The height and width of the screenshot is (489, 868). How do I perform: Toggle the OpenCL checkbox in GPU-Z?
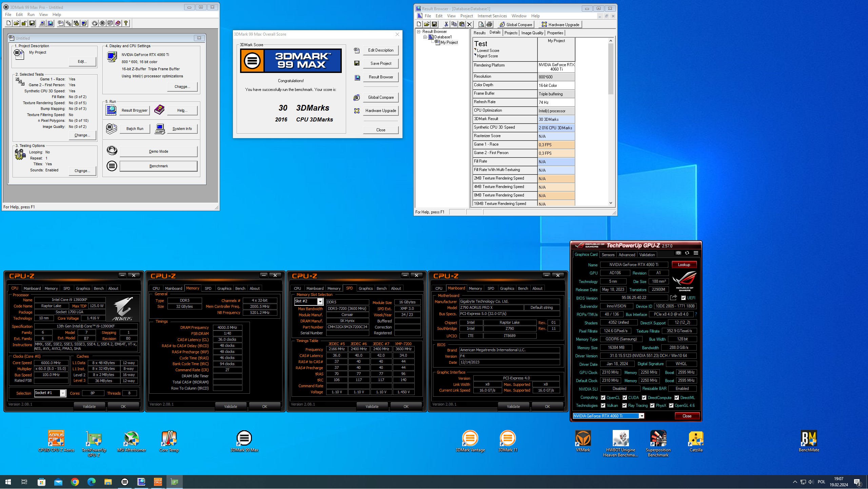[603, 398]
